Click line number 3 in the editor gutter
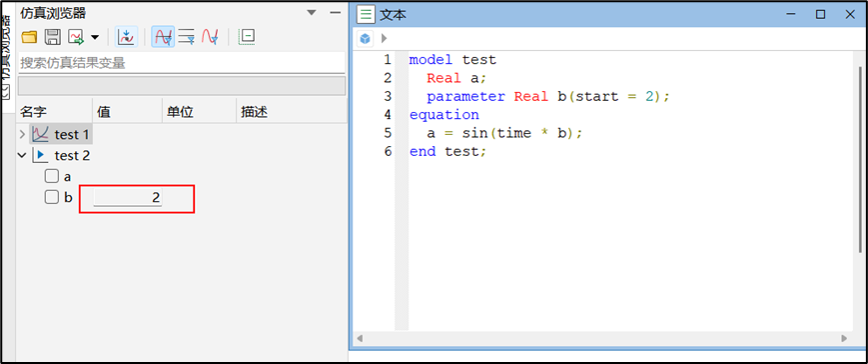The width and height of the screenshot is (868, 364). (387, 96)
